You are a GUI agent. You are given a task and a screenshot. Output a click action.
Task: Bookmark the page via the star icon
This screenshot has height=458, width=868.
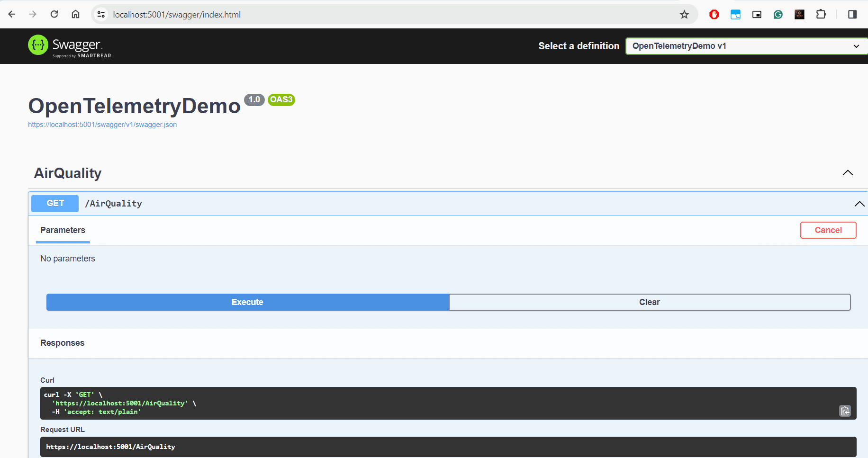pyautogui.click(x=684, y=14)
